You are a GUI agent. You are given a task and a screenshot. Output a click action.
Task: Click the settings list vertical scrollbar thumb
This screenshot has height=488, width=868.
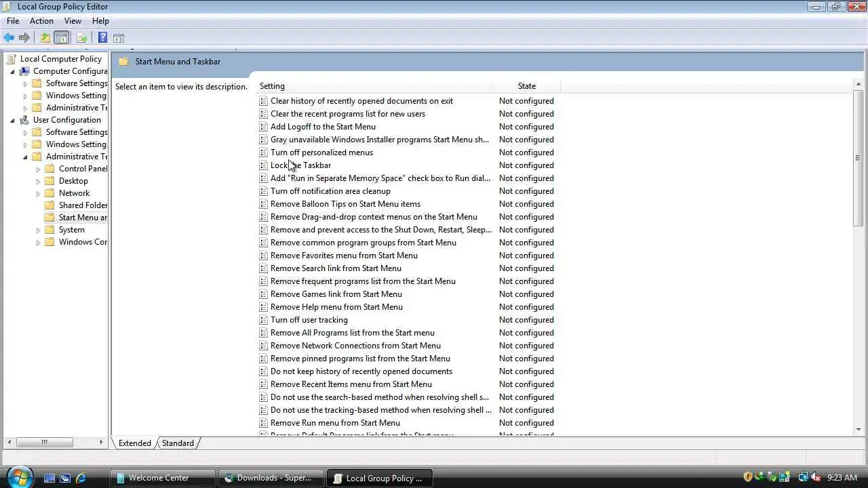[859, 158]
